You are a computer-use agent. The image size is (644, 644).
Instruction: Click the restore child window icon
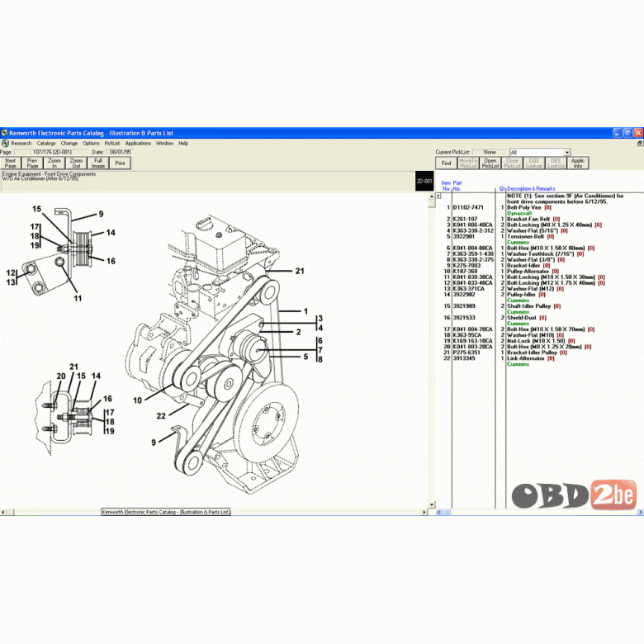click(x=640, y=144)
